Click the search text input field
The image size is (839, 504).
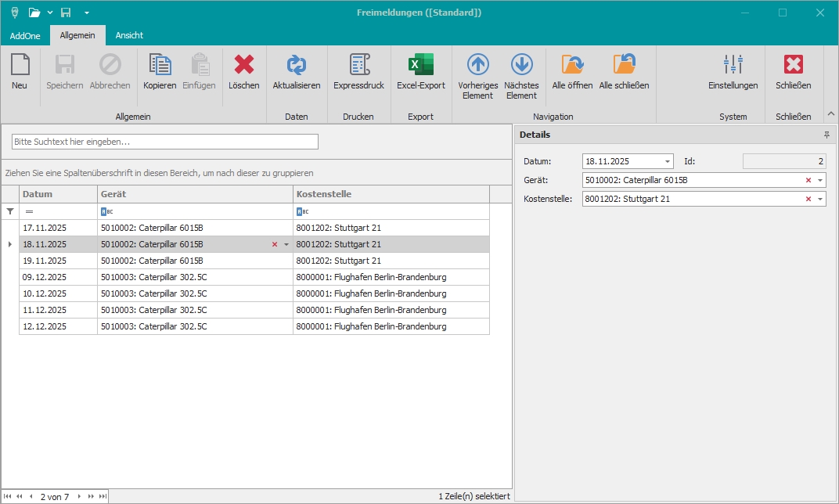(165, 142)
